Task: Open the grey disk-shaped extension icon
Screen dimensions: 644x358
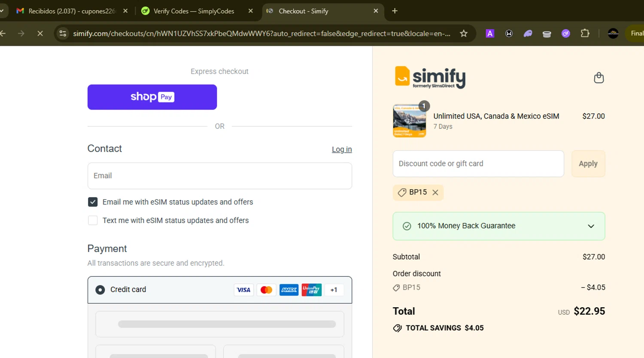Action: tap(547, 34)
